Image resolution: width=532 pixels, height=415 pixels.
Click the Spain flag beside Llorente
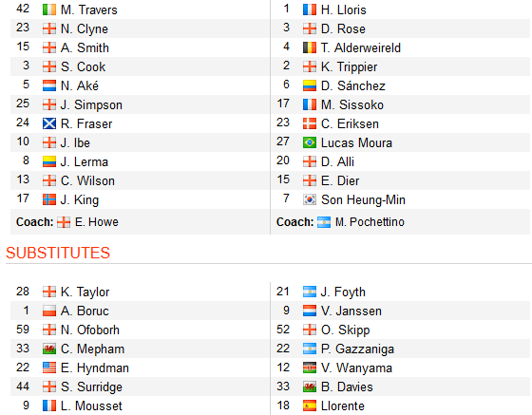(310, 406)
